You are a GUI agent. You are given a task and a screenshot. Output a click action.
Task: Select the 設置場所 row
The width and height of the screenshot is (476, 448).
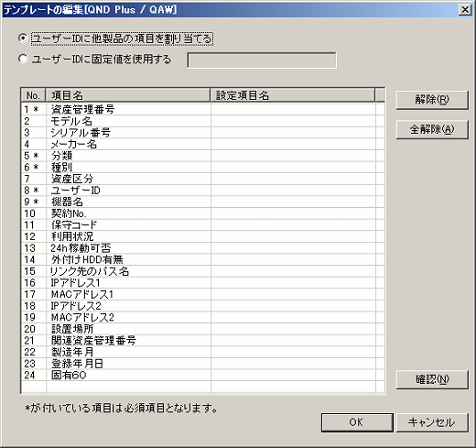[x=199, y=329]
